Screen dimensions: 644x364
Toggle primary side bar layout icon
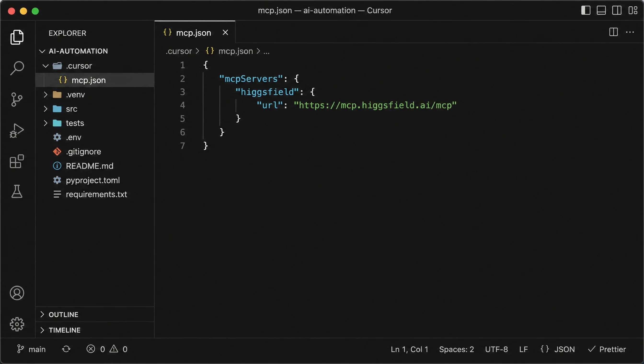click(586, 11)
